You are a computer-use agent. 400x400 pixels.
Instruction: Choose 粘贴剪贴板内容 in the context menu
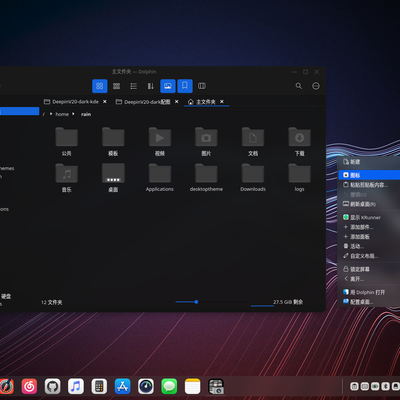tap(369, 185)
